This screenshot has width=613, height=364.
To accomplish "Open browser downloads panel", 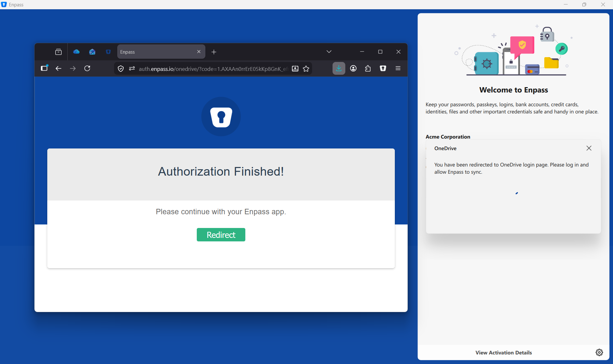I will 339,68.
